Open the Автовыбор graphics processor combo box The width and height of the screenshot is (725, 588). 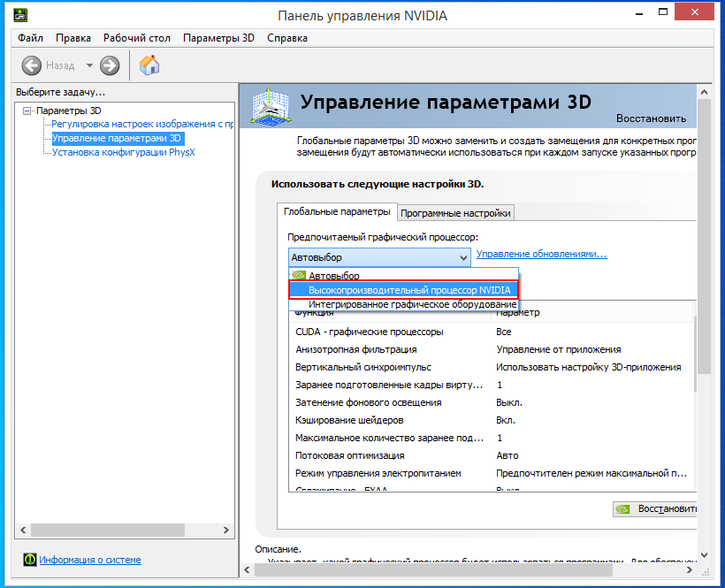379,257
